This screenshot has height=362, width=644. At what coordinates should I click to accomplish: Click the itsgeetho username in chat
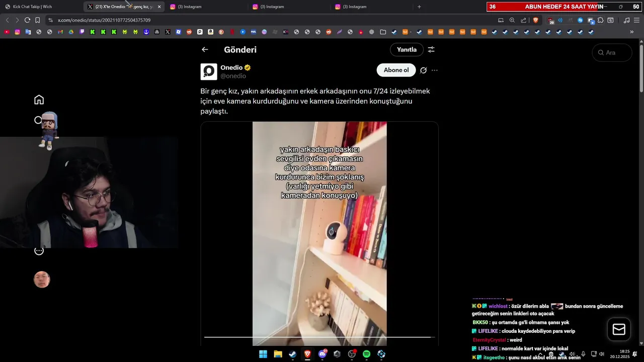pos(494,357)
